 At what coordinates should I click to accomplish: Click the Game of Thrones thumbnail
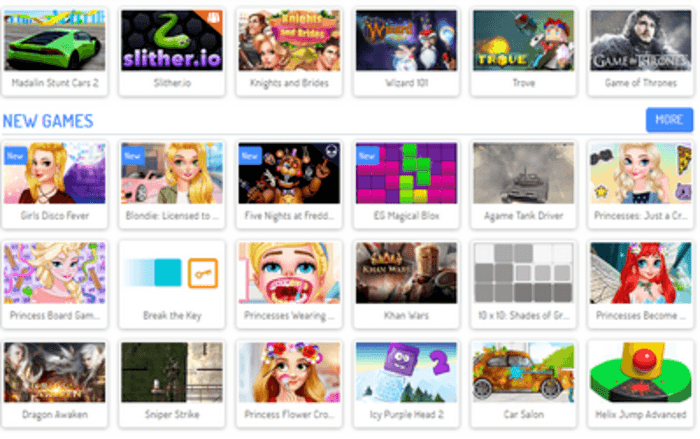point(640,41)
